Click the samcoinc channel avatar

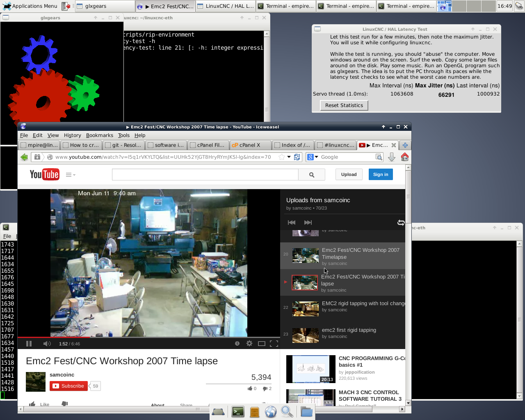point(36,382)
